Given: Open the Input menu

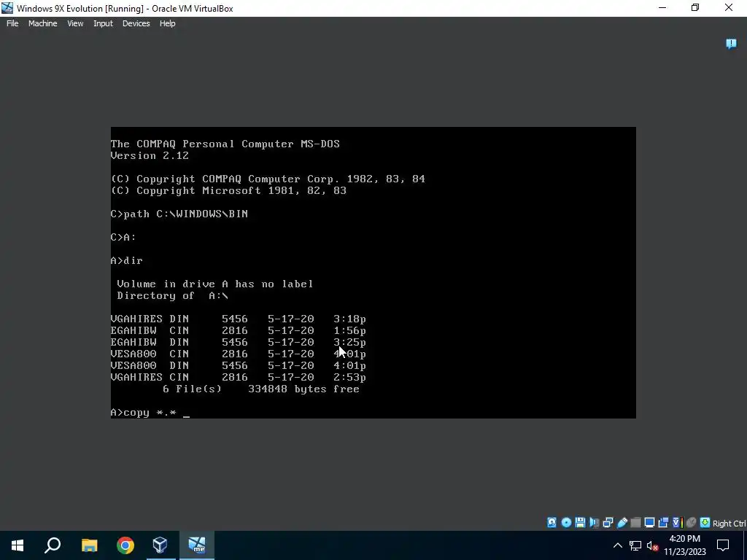Looking at the screenshot, I should [x=103, y=23].
